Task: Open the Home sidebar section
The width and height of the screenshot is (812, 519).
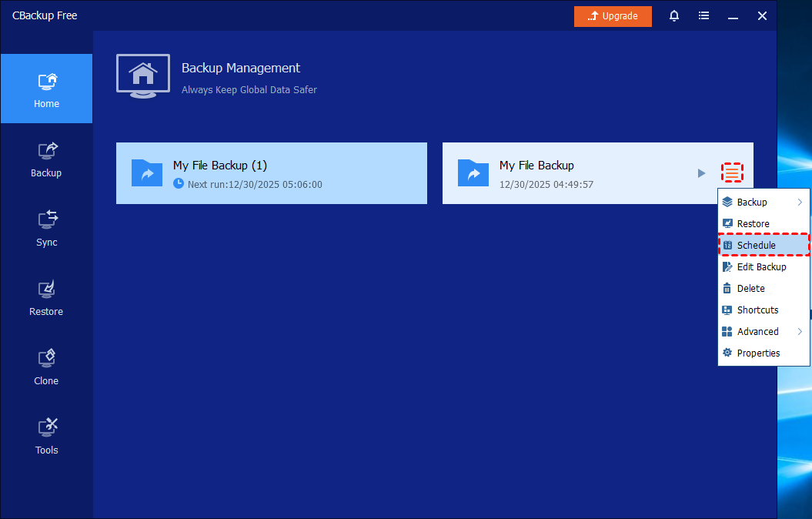Action: point(46,89)
